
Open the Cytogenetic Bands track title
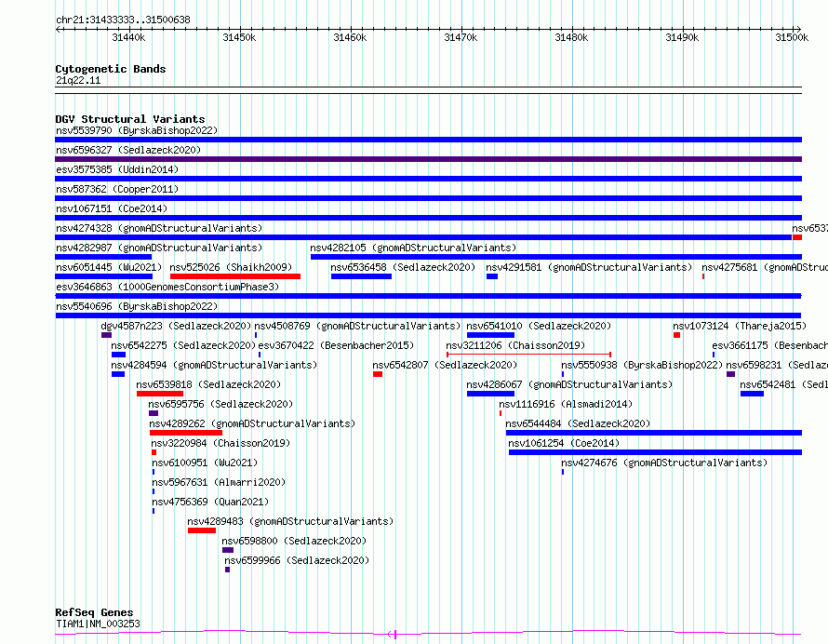[x=111, y=69]
